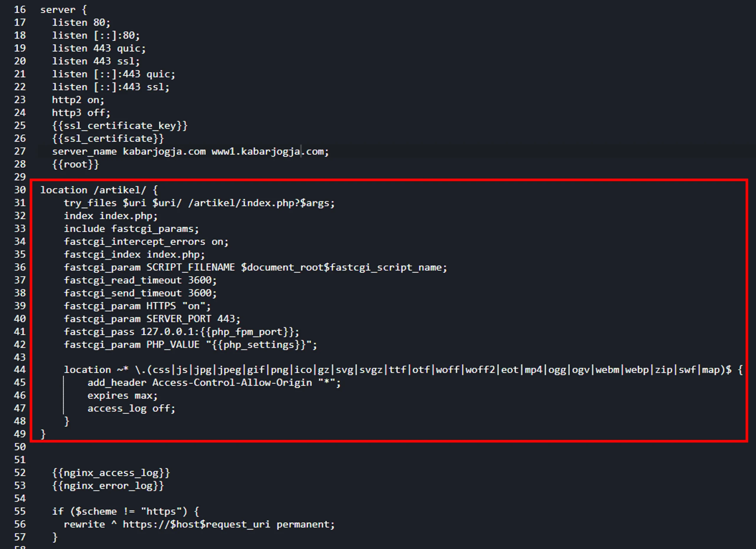This screenshot has height=549, width=756.
Task: Place cursor on the server_name line
Action: click(x=190, y=152)
